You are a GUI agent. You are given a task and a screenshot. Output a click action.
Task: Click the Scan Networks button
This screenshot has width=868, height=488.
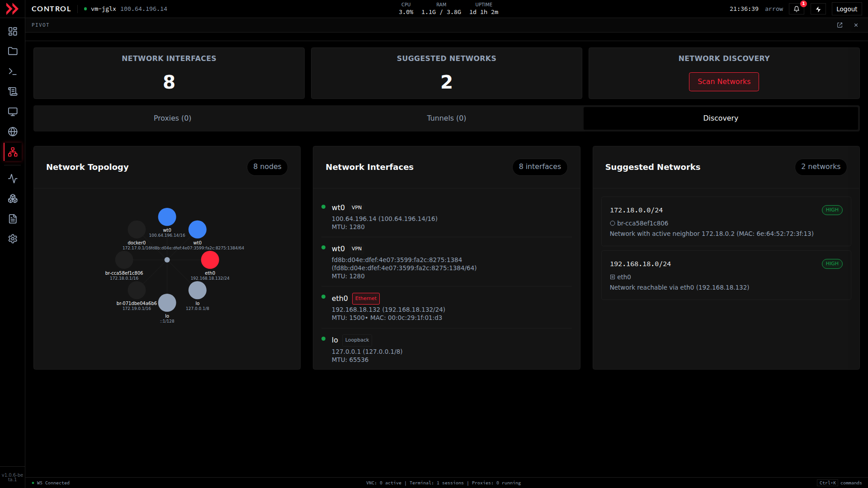724,82
